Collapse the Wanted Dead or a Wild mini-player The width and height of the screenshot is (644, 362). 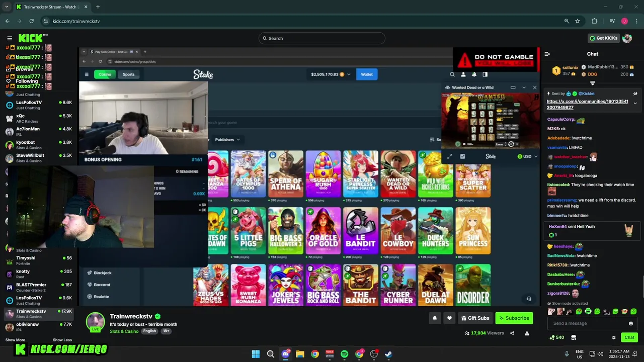[524, 87]
